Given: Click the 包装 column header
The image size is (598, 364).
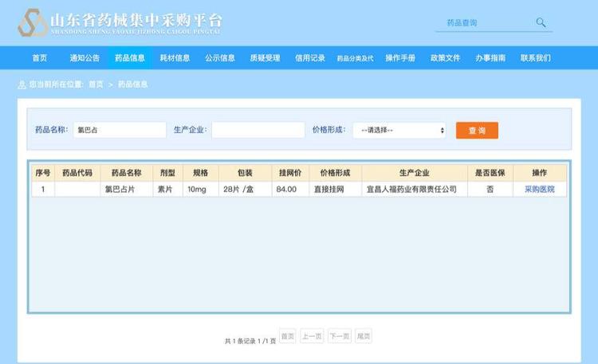Looking at the screenshot, I should (x=246, y=173).
